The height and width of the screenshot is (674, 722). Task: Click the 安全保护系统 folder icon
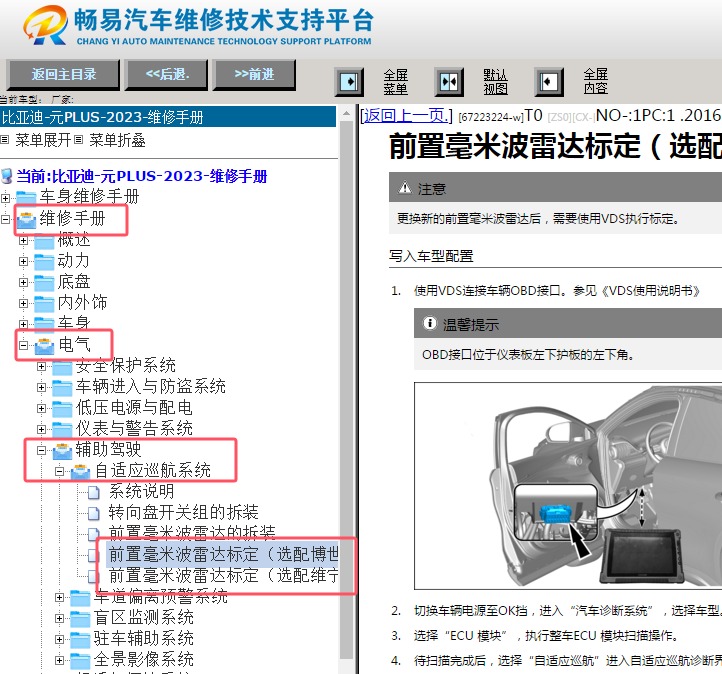click(62, 367)
